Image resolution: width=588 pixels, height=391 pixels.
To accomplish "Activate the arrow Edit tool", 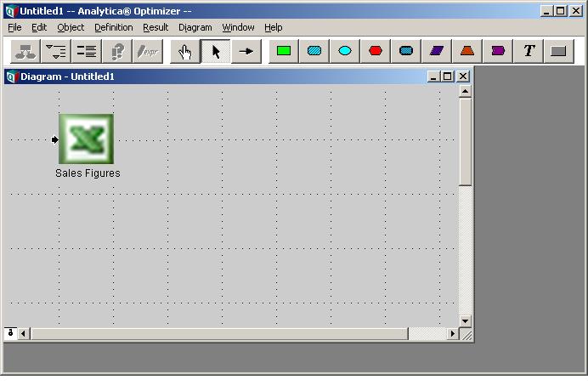I will coord(216,51).
